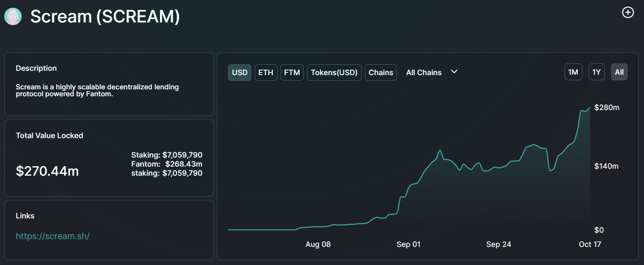Click the chart line's final peak point
This screenshot has height=265, width=644.
pos(590,107)
